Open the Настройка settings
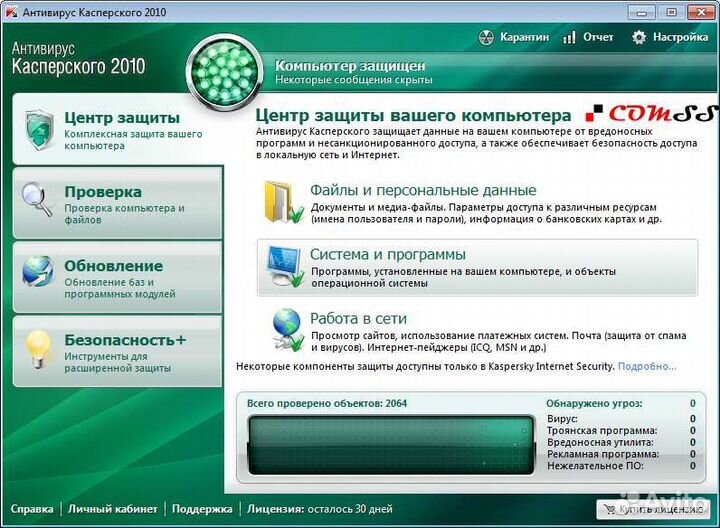Image resolution: width=720 pixels, height=528 pixels. [x=681, y=37]
